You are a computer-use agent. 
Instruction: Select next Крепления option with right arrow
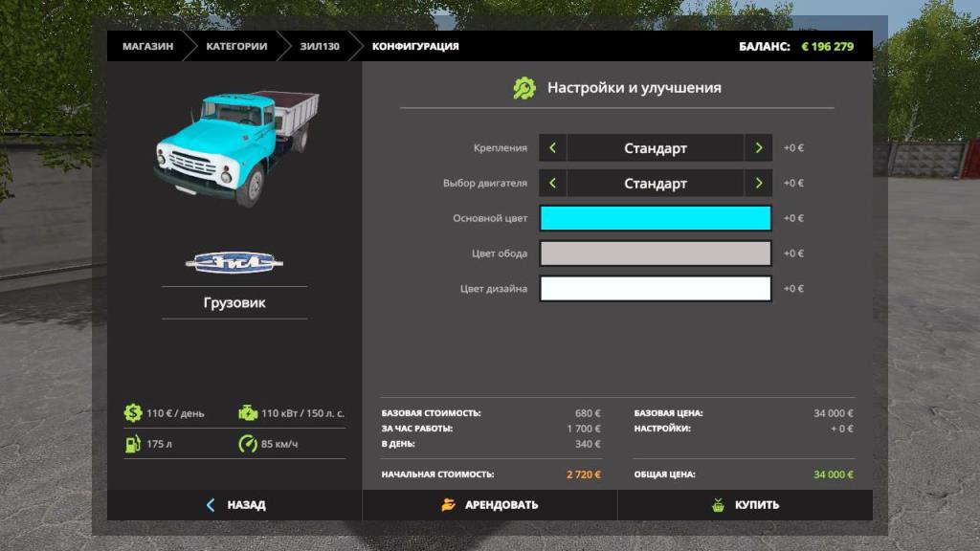pyautogui.click(x=758, y=148)
